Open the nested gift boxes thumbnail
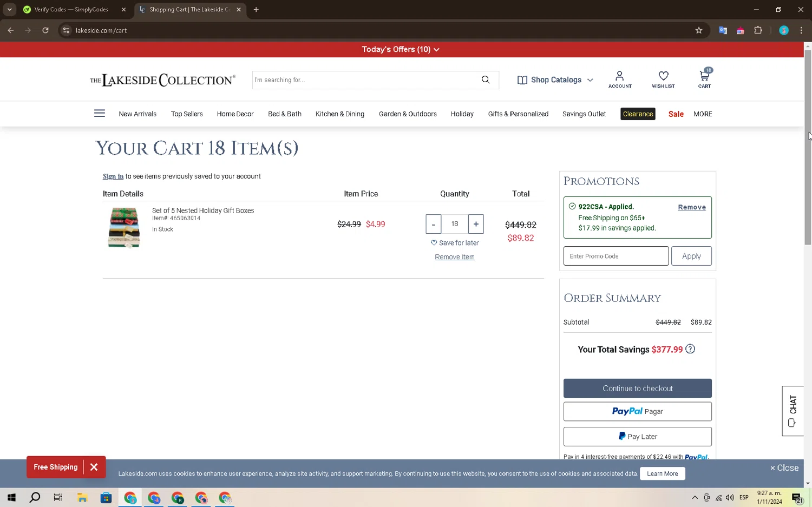812x507 pixels. click(x=124, y=227)
